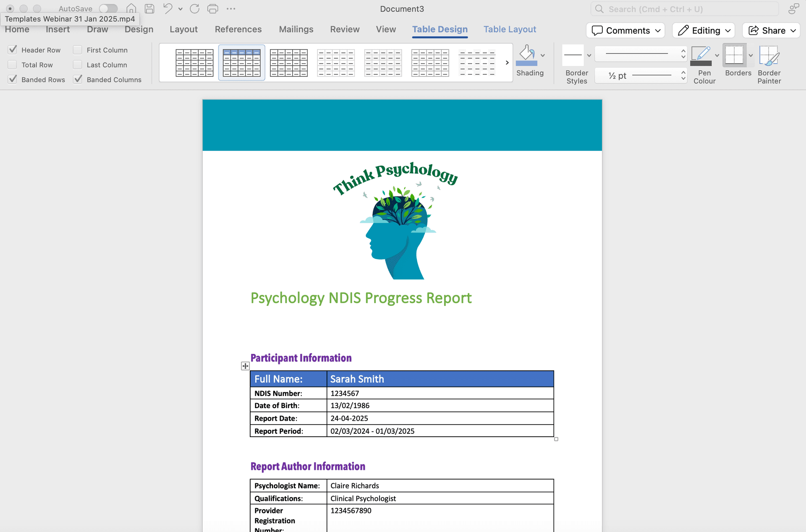Toggle AutoSave on
Viewport: 806px width, 532px height.
point(108,8)
